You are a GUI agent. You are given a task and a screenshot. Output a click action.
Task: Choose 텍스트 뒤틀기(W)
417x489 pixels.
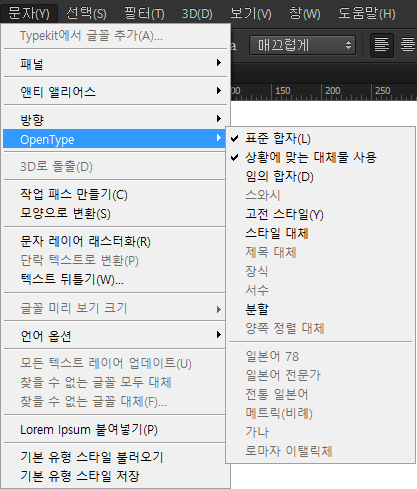tap(115, 279)
